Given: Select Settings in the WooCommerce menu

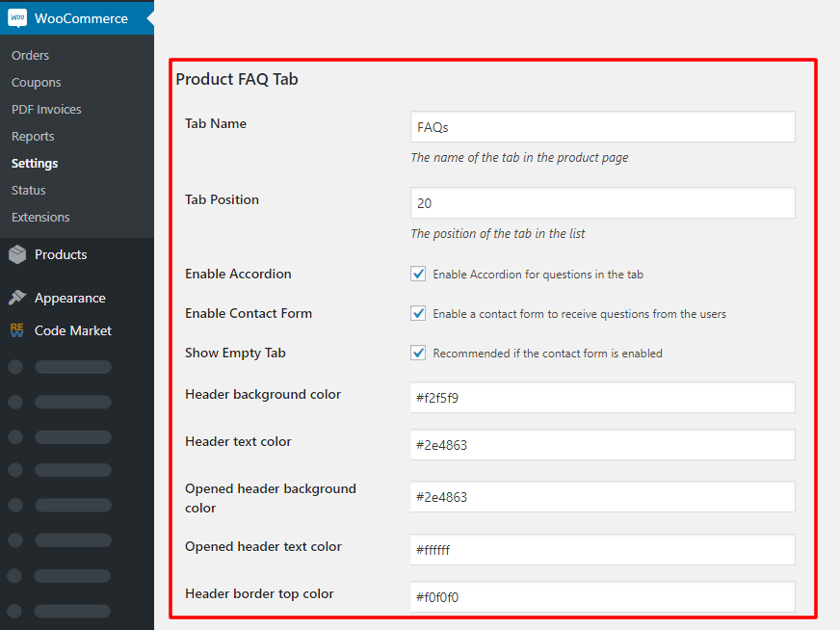Looking at the screenshot, I should tap(35, 164).
